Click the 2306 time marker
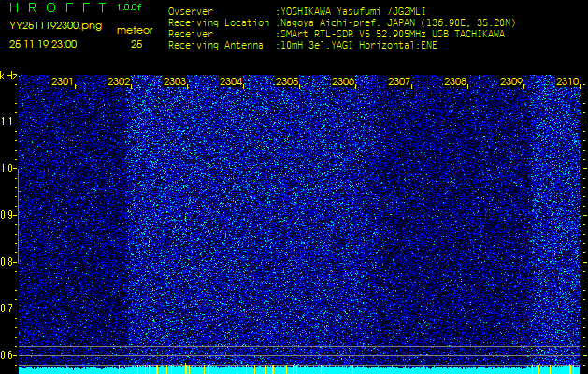The height and width of the screenshot is (374, 588). pos(343,81)
